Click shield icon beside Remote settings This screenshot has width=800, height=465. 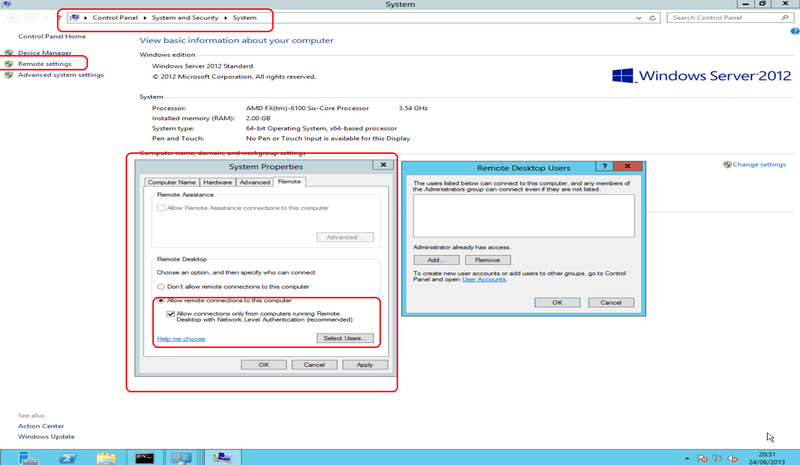pyautogui.click(x=9, y=64)
